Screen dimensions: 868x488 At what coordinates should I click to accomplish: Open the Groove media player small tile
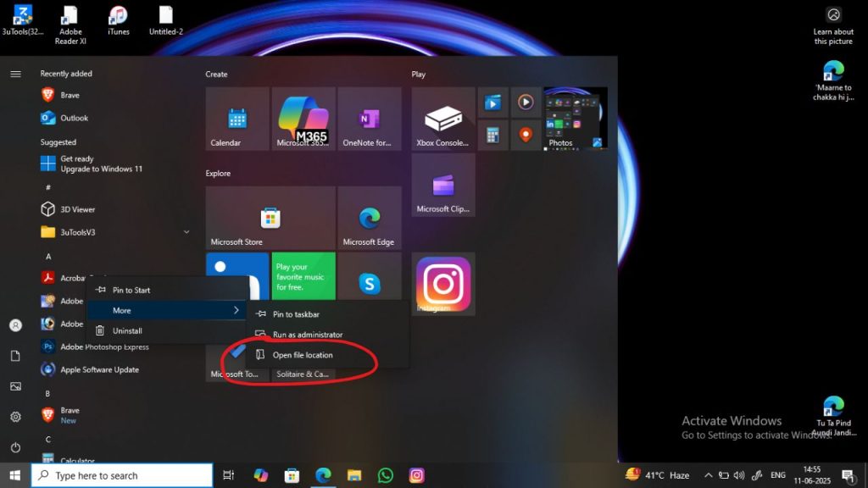point(526,102)
